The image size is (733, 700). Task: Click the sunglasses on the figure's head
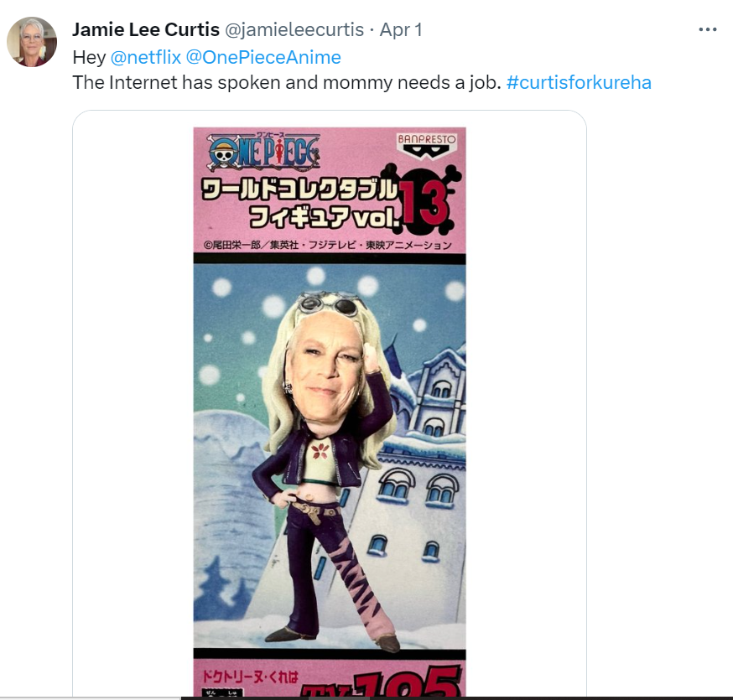[x=330, y=304]
